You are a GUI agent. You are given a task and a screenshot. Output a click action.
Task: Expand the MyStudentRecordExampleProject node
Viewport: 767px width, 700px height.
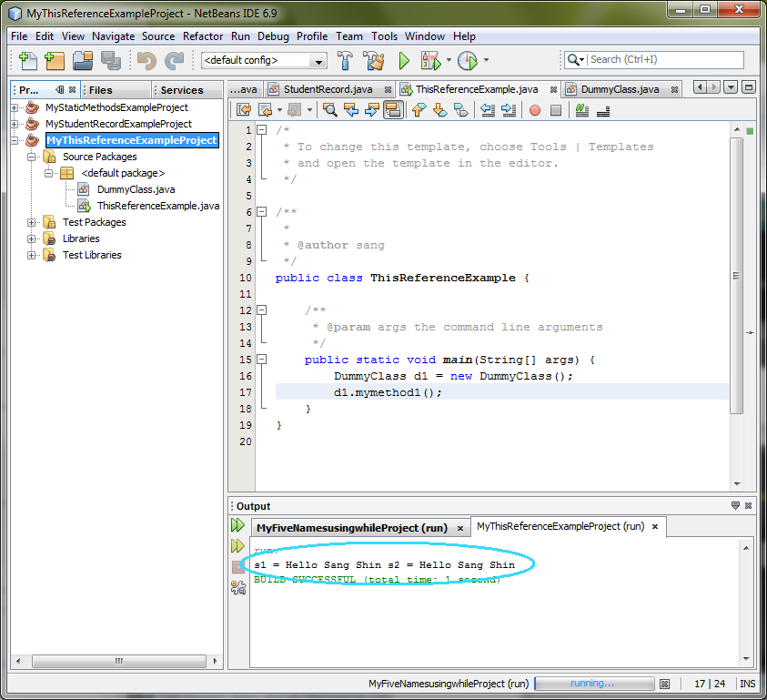(x=15, y=124)
